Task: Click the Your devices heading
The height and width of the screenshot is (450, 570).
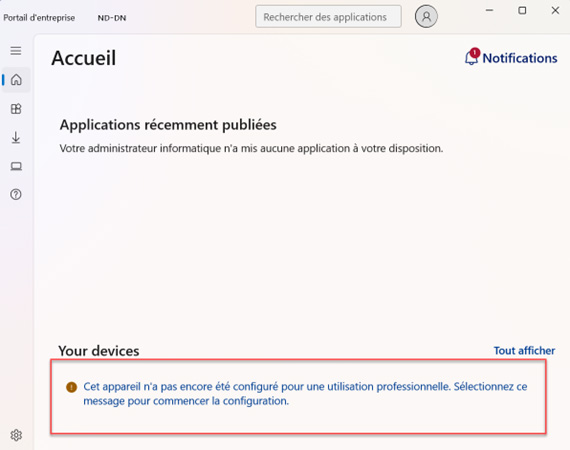Action: (99, 351)
